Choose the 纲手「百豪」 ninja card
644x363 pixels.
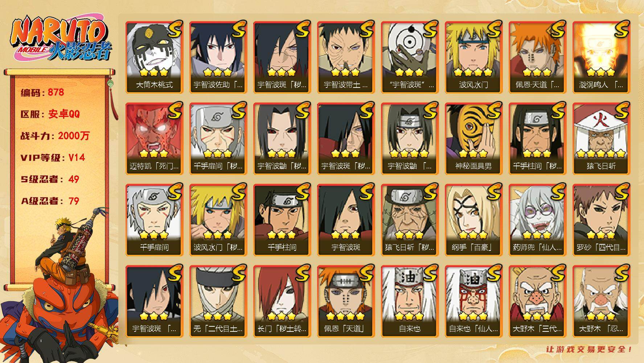click(474, 220)
